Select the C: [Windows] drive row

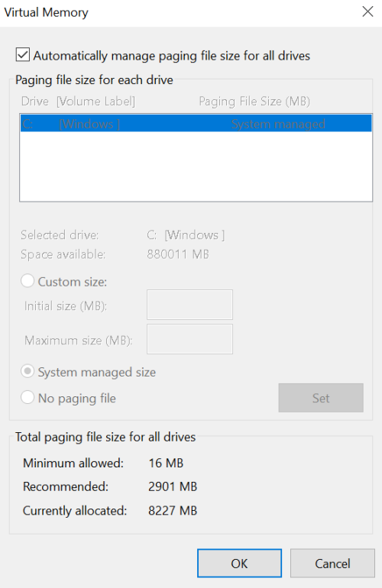click(196, 124)
